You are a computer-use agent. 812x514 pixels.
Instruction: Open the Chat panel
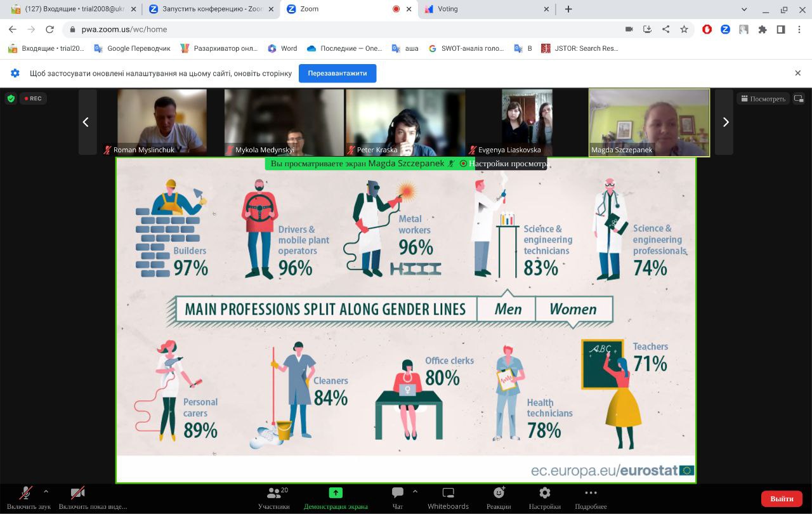[x=398, y=498]
